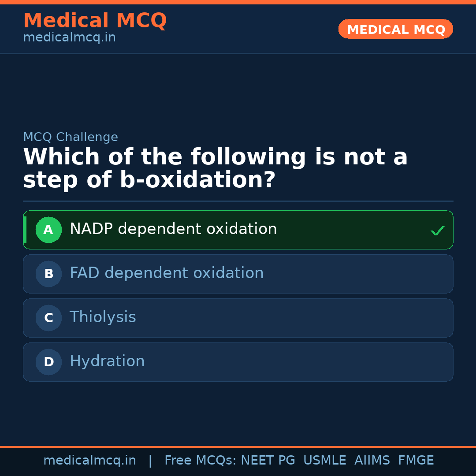Click the green checkmark on option A
This screenshot has width=476, height=476.
click(x=437, y=231)
